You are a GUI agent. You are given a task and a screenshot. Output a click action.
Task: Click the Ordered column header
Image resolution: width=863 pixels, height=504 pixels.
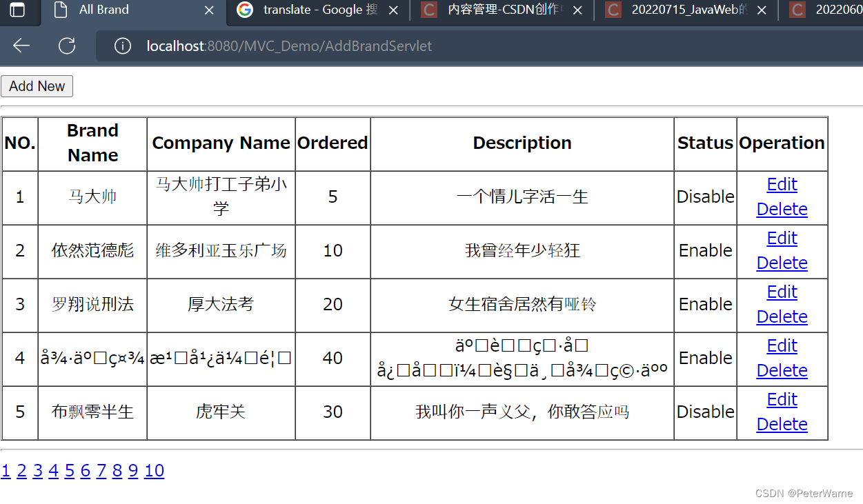point(333,143)
